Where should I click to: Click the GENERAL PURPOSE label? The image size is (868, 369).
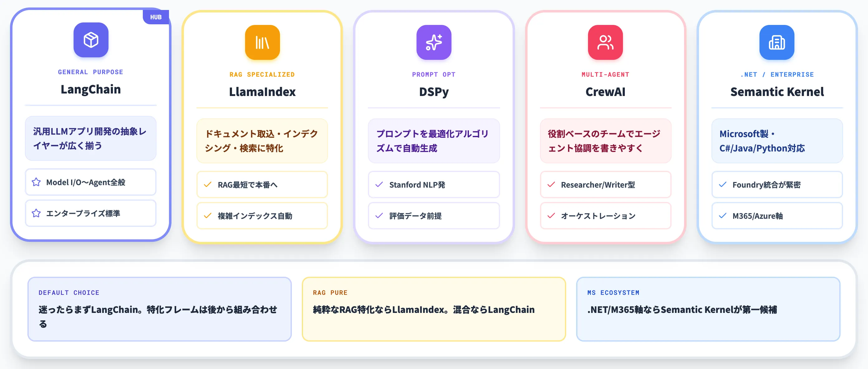[x=91, y=72]
